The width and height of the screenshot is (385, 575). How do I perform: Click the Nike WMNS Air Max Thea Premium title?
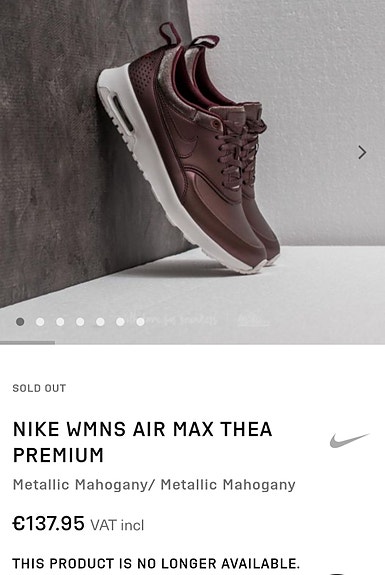coord(142,442)
